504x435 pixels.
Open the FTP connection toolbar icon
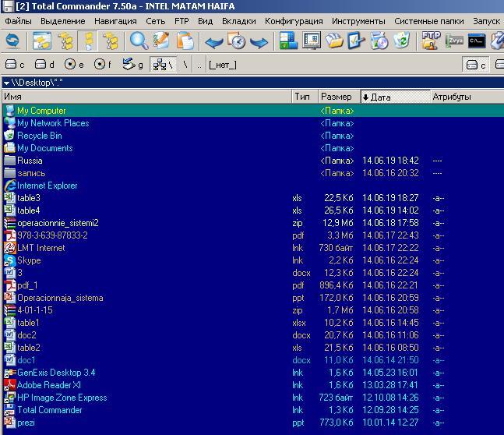[x=431, y=41]
